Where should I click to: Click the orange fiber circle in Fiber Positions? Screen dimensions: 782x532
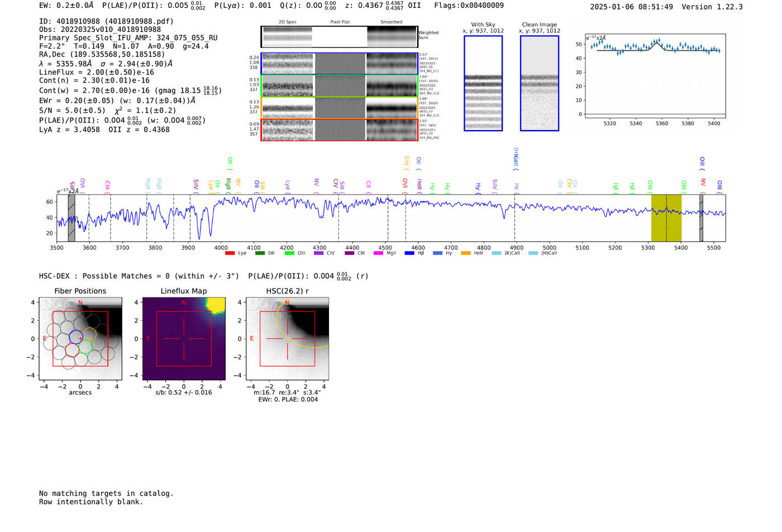pos(89,334)
